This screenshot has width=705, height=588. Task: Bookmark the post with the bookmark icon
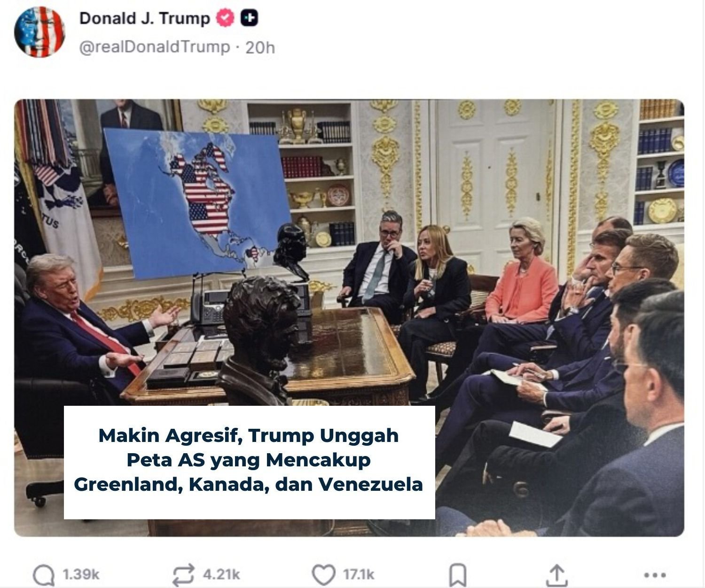pos(458,575)
